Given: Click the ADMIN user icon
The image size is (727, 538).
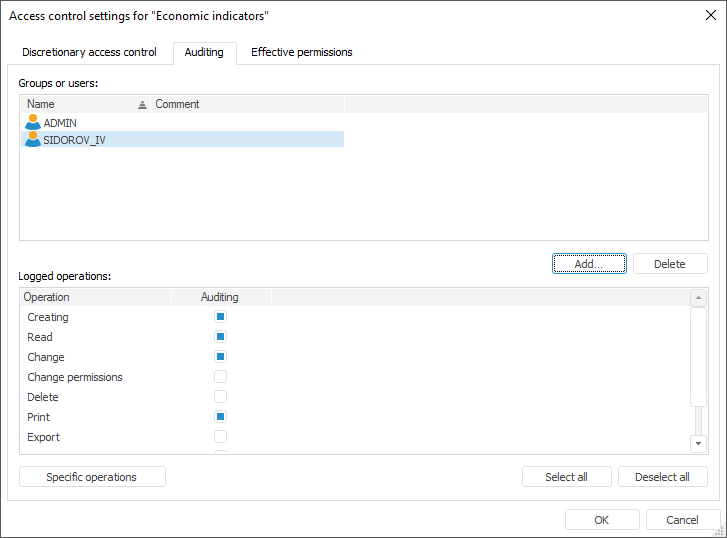Looking at the screenshot, I should [33, 122].
